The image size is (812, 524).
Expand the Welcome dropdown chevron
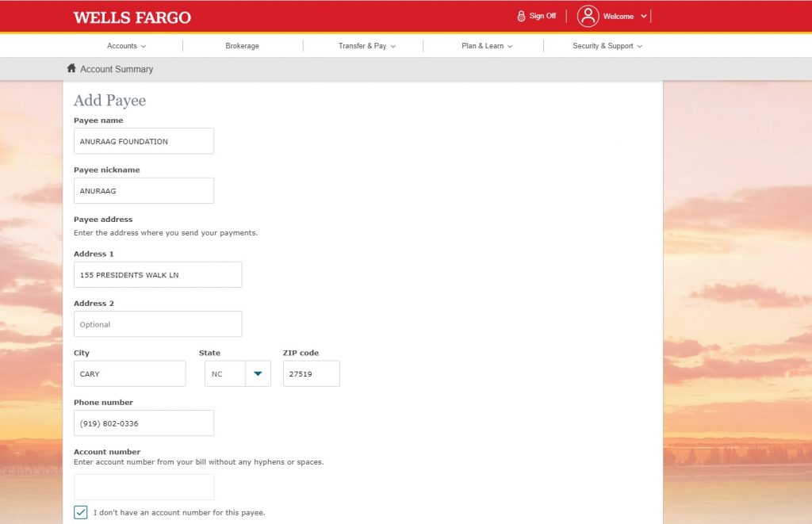[644, 16]
